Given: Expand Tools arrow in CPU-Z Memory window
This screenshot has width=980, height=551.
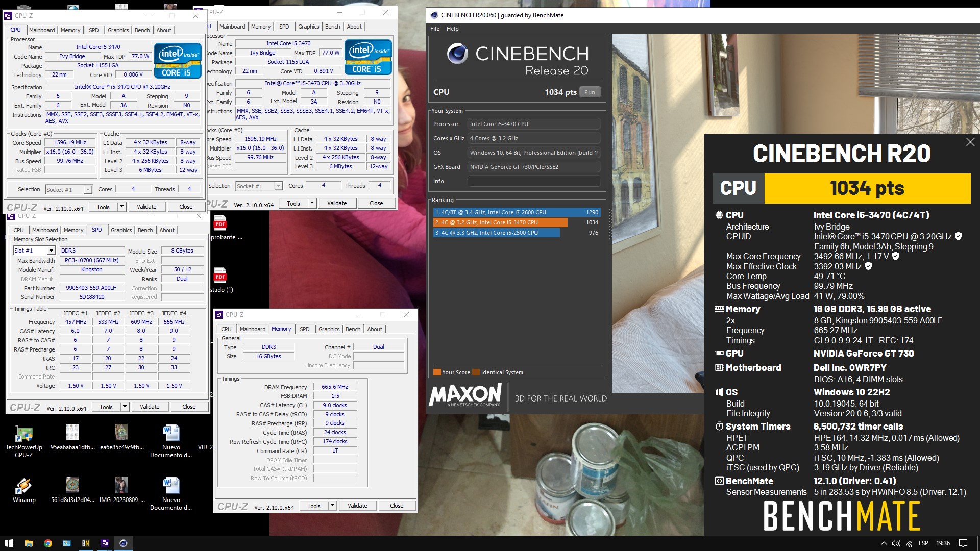Looking at the screenshot, I should 332,506.
